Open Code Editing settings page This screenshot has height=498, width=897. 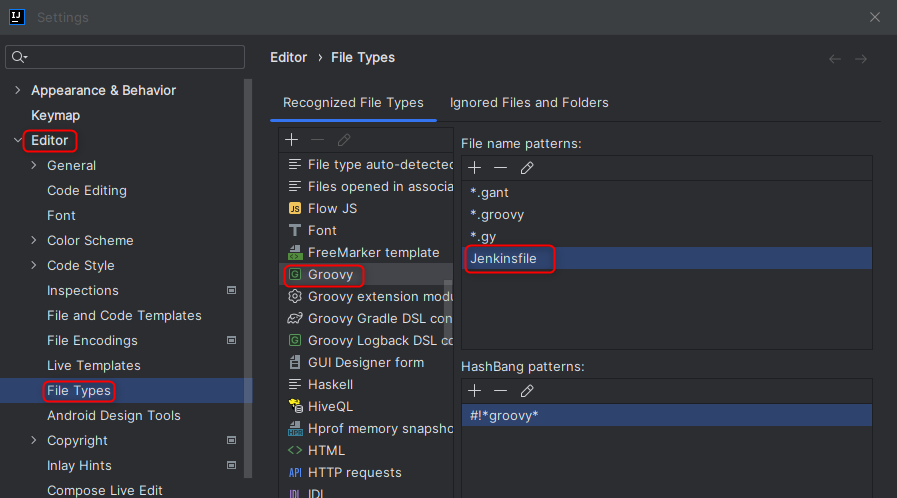click(87, 190)
